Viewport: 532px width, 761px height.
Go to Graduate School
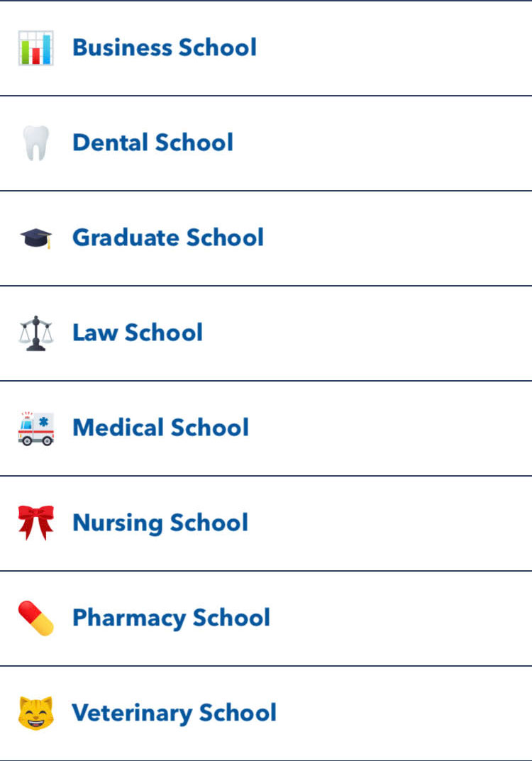[x=168, y=238]
